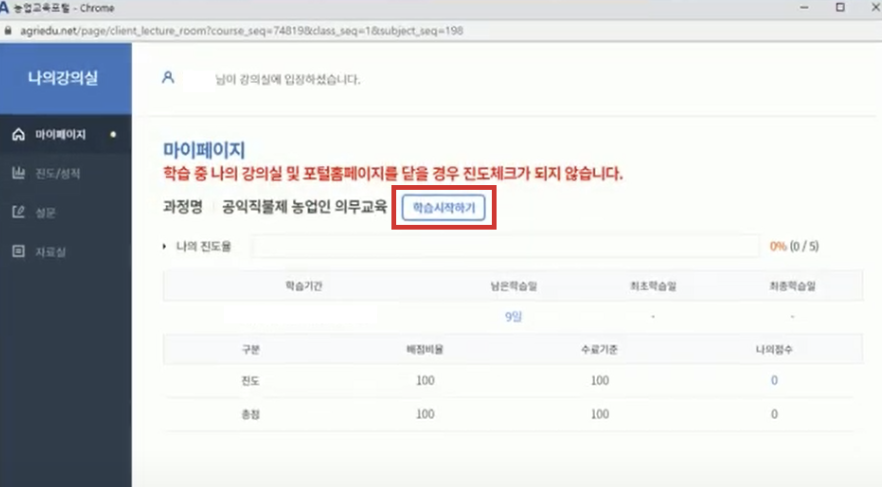Close the Chrome window
Screen dimensions: 882x487
pos(875,7)
